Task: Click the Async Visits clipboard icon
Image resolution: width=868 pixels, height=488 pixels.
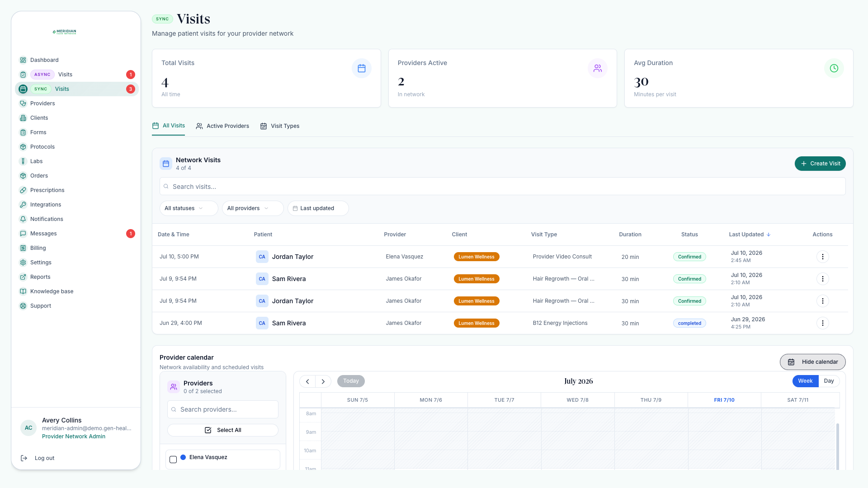Action: 23,75
